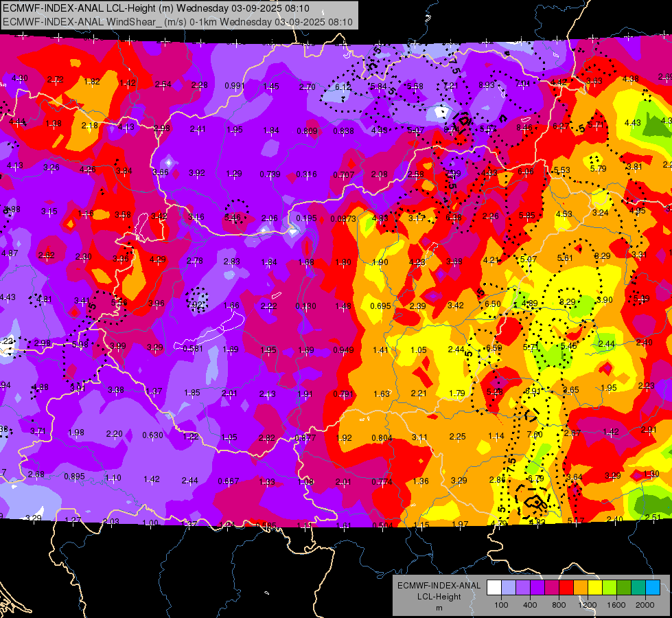Viewport: 672px width, 618px height.
Task: Click the grid value 0.877
Action: click(305, 438)
